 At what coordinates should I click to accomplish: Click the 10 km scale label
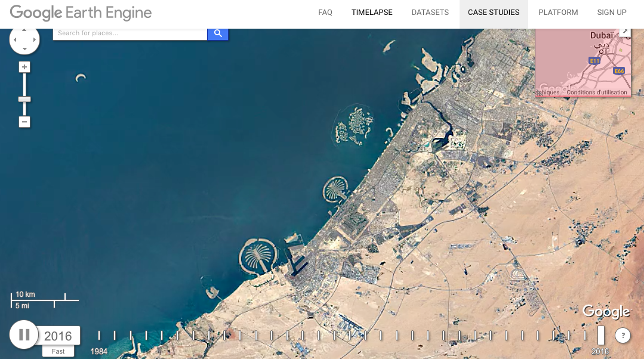point(25,294)
